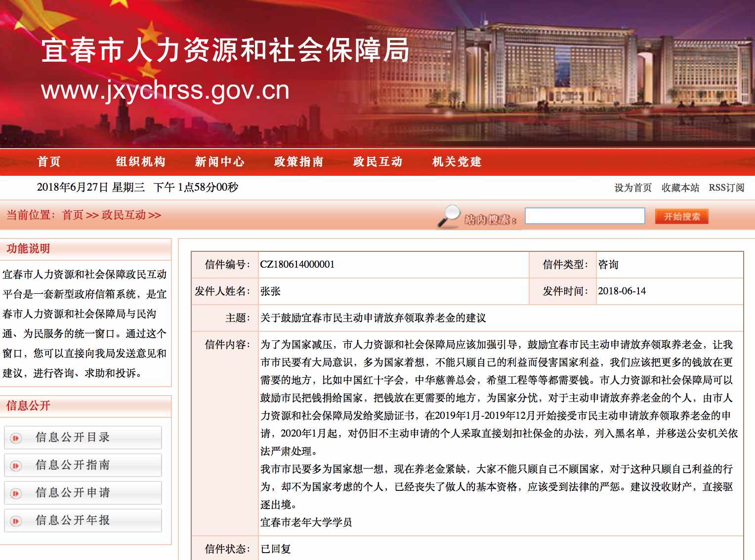Open the 组织机构 menu item
Viewport: 755px width, 560px height.
141,162
